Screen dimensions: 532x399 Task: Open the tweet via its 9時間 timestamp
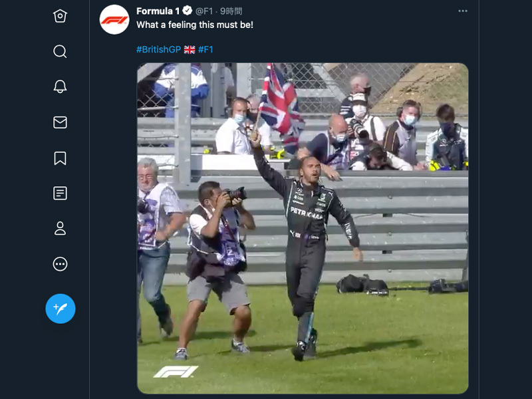point(231,11)
